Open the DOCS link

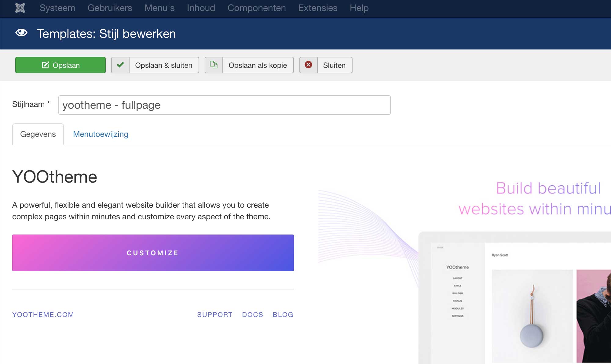(253, 315)
